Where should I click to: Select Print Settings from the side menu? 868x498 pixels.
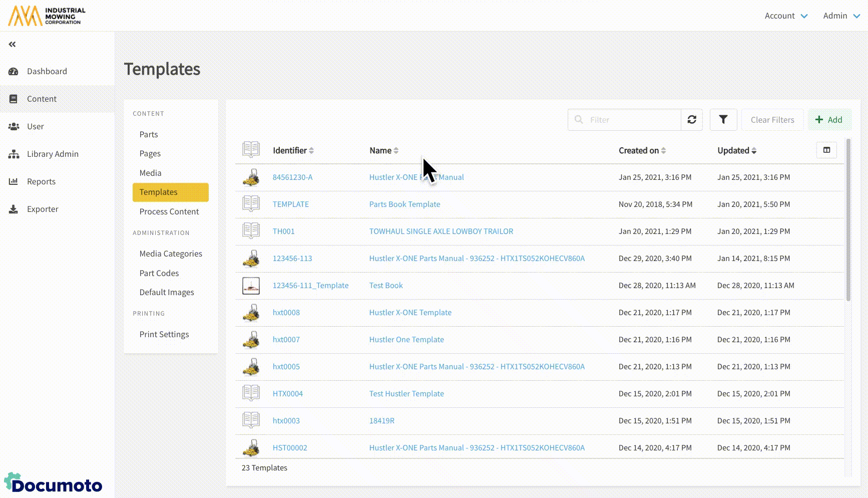[164, 334]
